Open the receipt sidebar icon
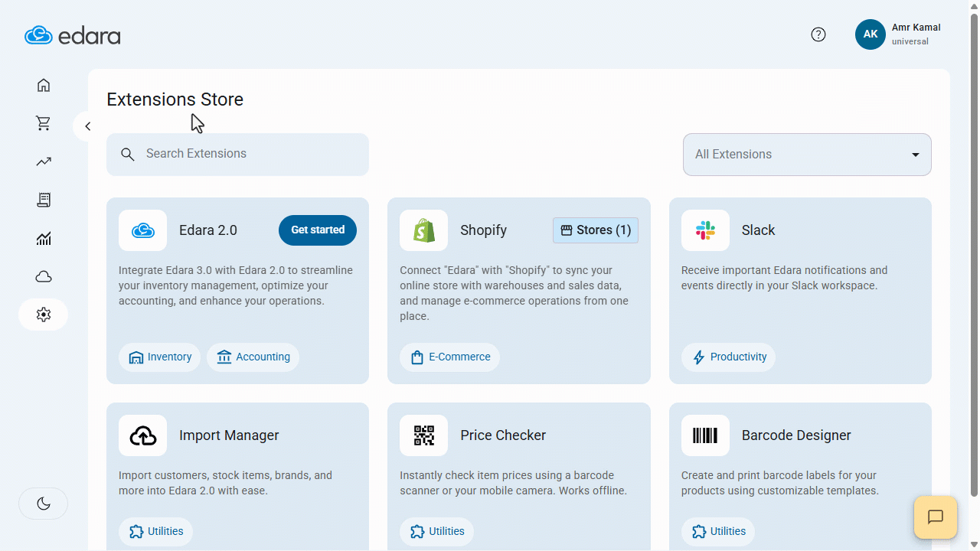The height and width of the screenshot is (551, 980). [x=44, y=200]
